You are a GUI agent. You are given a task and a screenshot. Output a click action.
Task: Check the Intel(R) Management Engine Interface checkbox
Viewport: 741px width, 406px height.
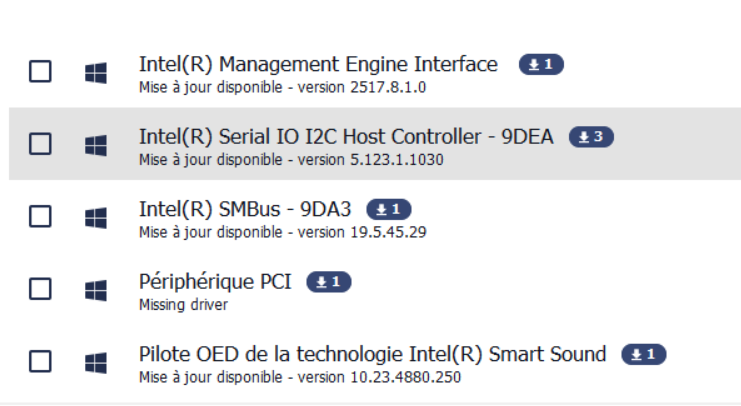pos(40,71)
